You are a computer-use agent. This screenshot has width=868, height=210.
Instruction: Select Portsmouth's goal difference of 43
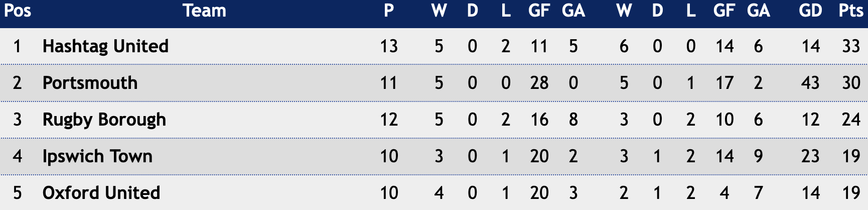click(810, 83)
